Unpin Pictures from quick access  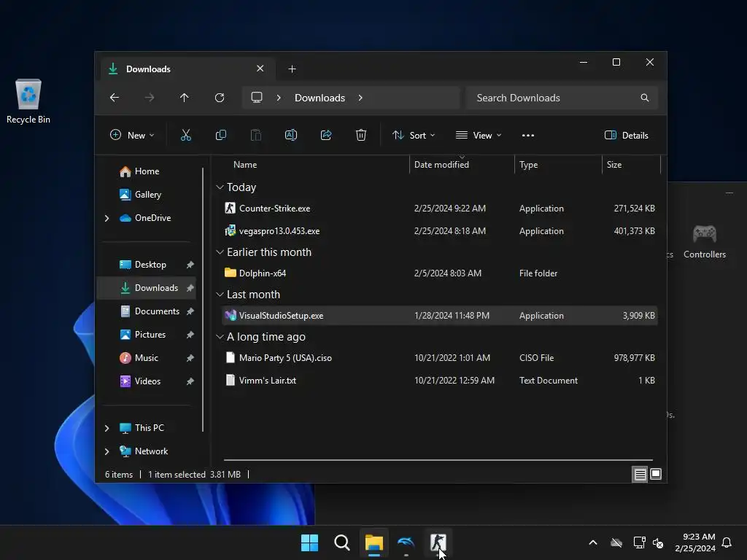(x=190, y=335)
